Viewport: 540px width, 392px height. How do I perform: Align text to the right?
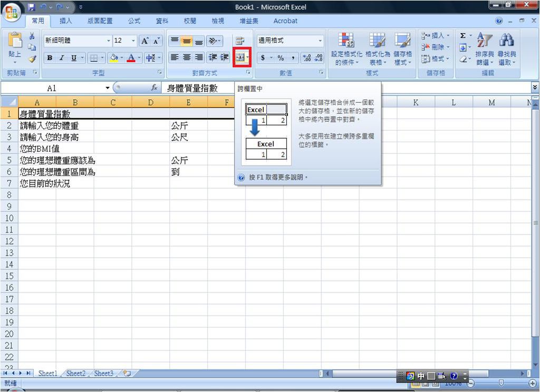tap(199, 57)
